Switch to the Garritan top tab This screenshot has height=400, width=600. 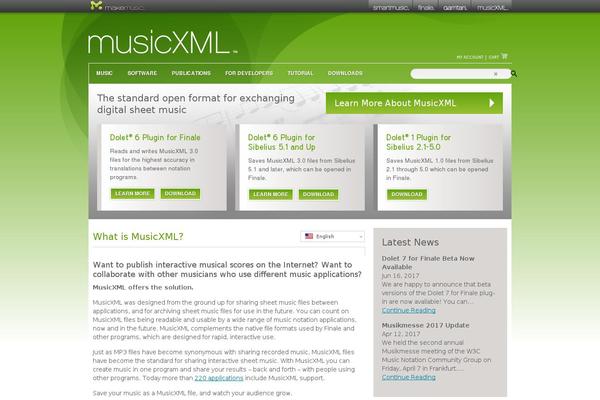[x=455, y=7]
